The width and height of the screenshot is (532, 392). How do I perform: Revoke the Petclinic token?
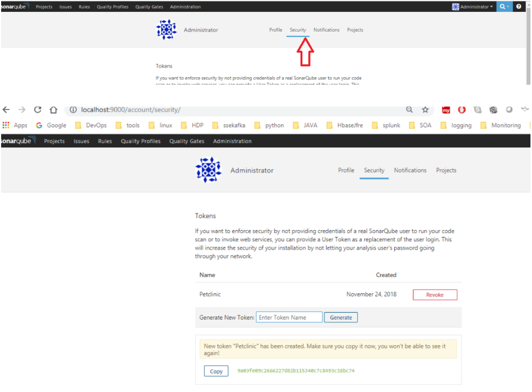tap(435, 295)
